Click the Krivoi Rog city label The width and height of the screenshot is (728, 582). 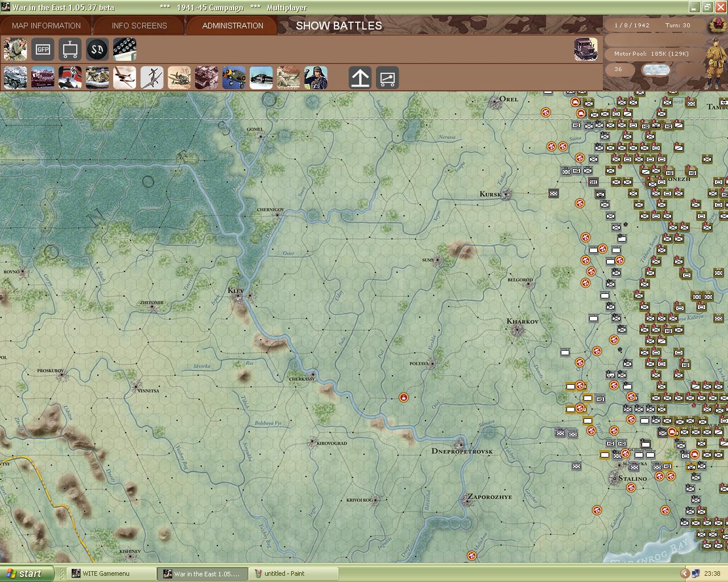click(x=359, y=500)
